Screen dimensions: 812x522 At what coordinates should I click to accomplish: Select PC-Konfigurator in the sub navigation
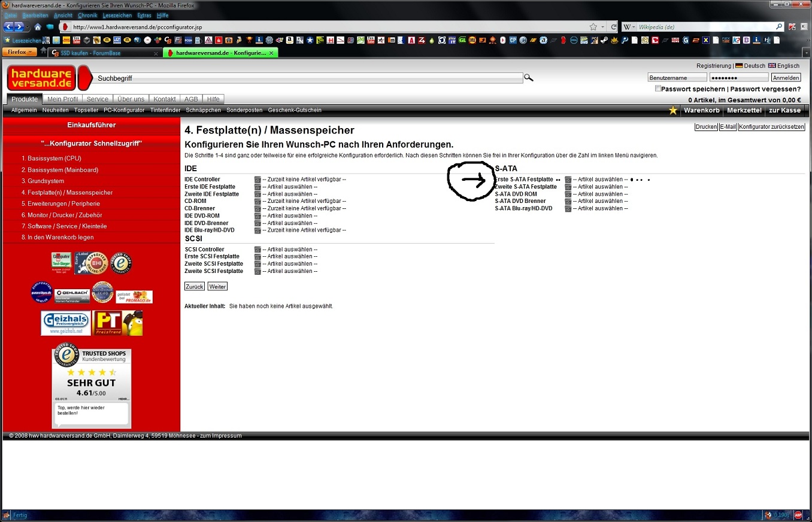point(124,110)
